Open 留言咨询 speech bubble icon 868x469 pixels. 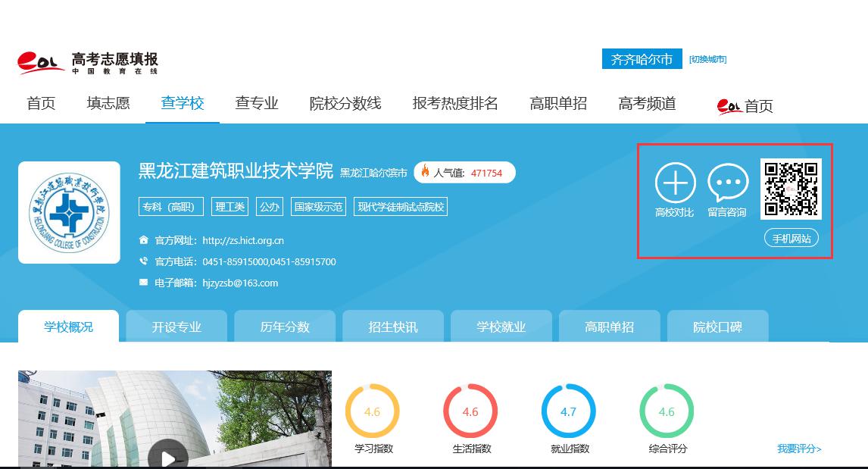click(728, 183)
